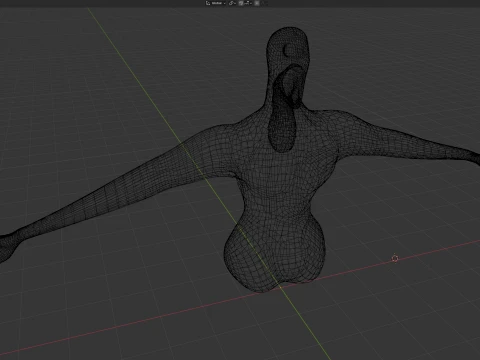Toggle the Snap magnet icon

pos(241,3)
